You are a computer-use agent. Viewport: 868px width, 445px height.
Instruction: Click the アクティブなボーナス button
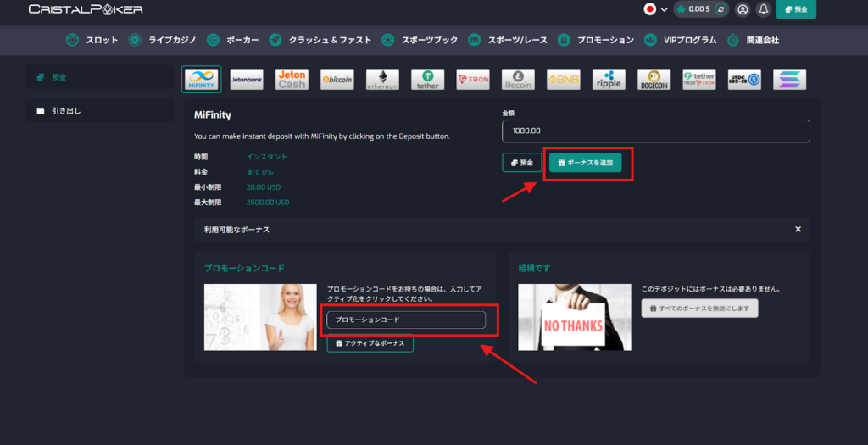point(370,343)
